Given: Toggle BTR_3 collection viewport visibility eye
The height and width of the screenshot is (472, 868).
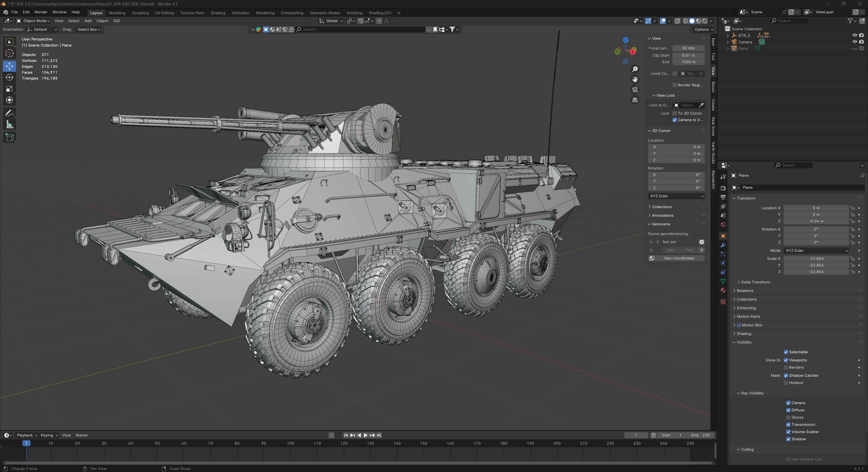Looking at the screenshot, I should pyautogui.click(x=854, y=35).
